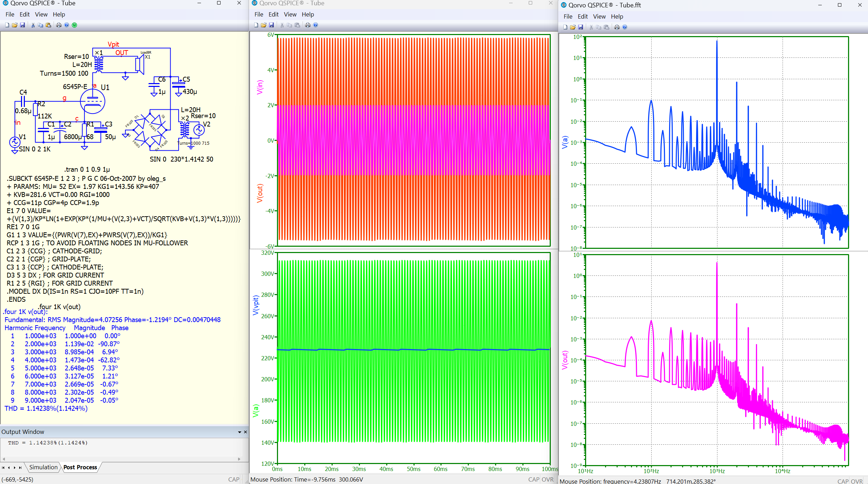Click blue Help icon in schematic window toolbar
868x484 pixels.
tap(67, 25)
